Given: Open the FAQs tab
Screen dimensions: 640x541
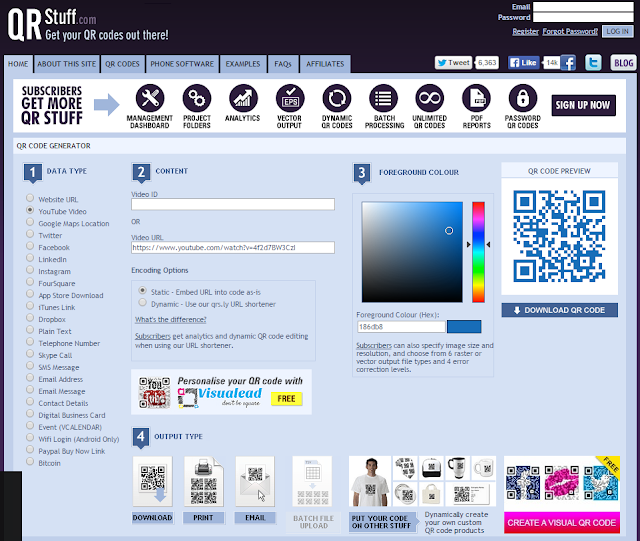Looking at the screenshot, I should [x=283, y=64].
